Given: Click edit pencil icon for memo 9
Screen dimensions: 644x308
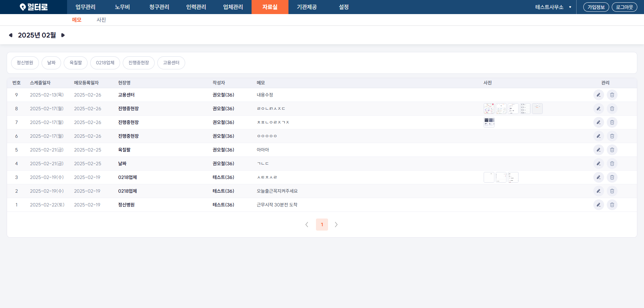Looking at the screenshot, I should [x=598, y=95].
